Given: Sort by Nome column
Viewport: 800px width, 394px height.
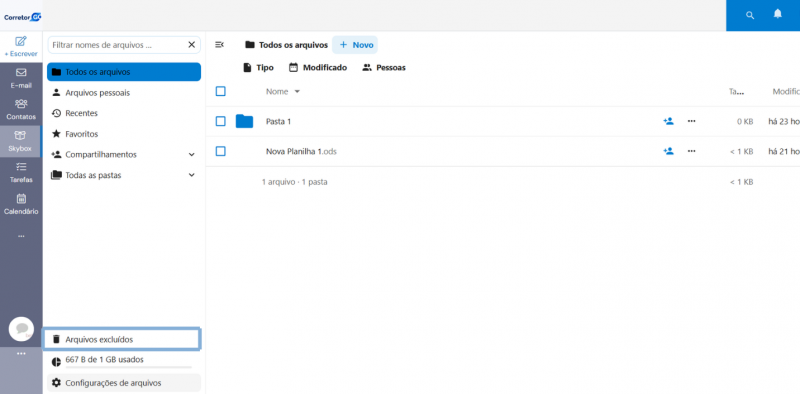Looking at the screenshot, I should point(283,92).
